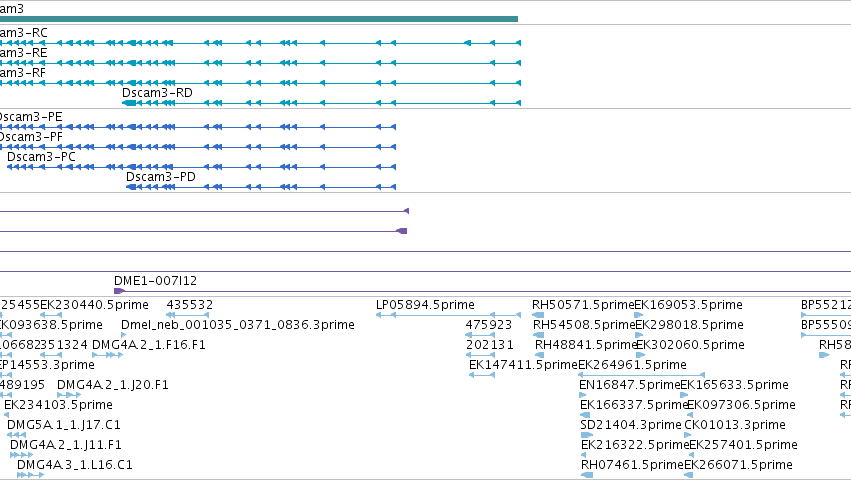This screenshot has width=851, height=480.
Task: Select EST label EK264961.5prime
Action: pyautogui.click(x=632, y=365)
